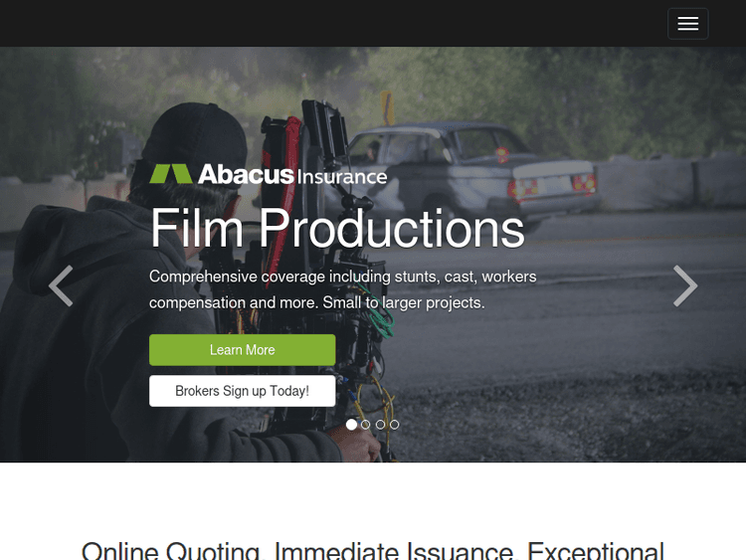Select the fourth carousel indicator dot
The image size is (746, 560).
pyautogui.click(x=395, y=425)
